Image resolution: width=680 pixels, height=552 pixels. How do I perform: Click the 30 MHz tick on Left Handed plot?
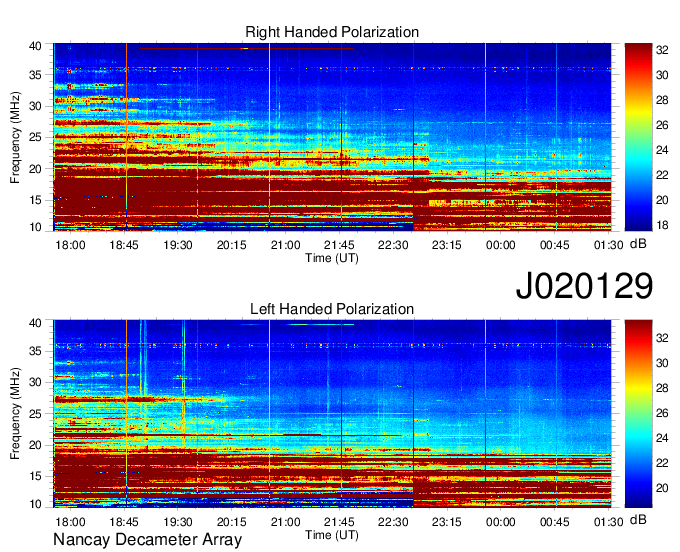(x=36, y=382)
